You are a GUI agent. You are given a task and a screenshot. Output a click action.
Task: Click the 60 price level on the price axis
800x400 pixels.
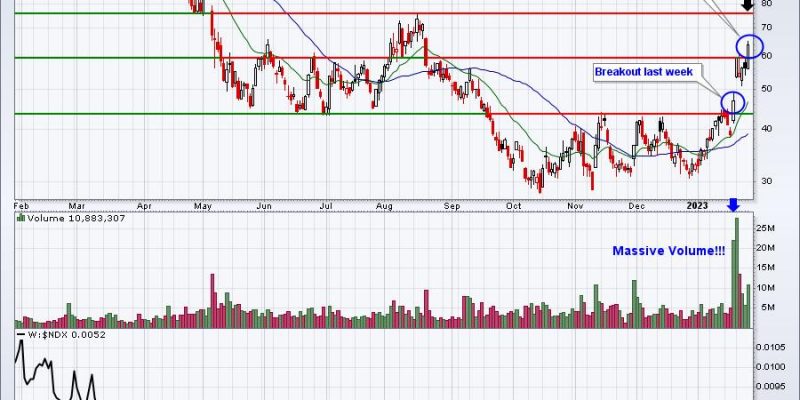[x=766, y=55]
